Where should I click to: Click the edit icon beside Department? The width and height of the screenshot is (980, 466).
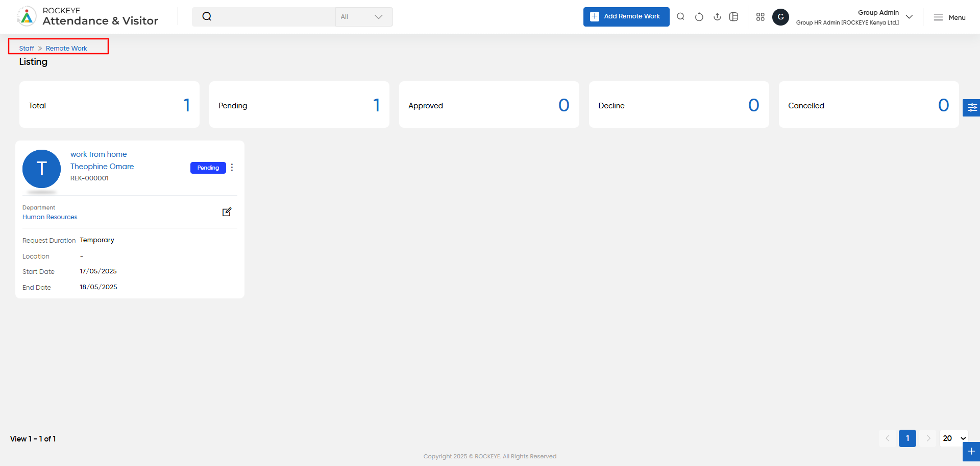point(227,212)
